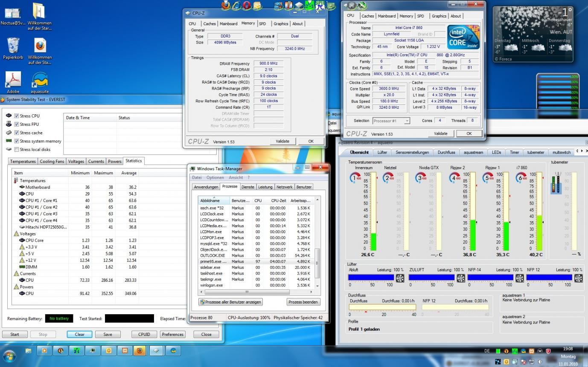Click fan icon next to ZULUFT bar
The height and width of the screenshot is (367, 588).
pos(461,278)
